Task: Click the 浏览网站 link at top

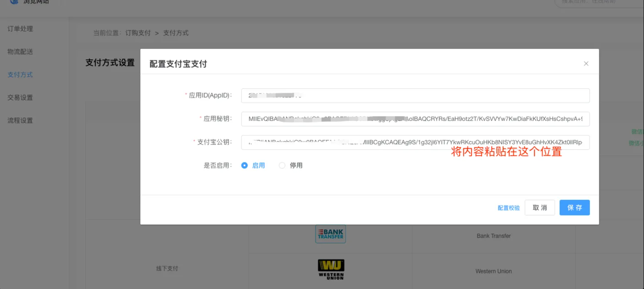Action: pyautogui.click(x=36, y=2)
